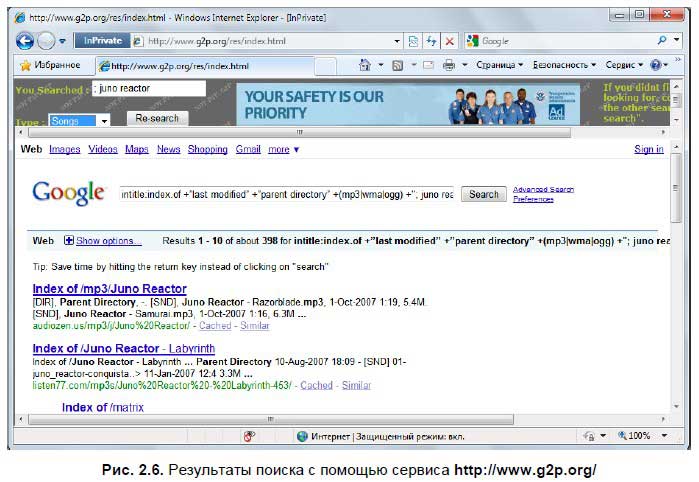Open the Безопасность menu
699x482 pixels.
[x=564, y=65]
